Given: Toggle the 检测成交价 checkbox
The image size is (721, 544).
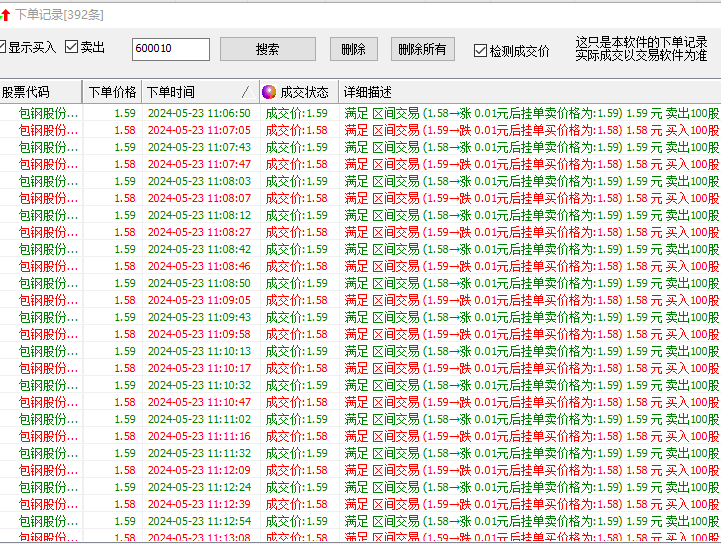Looking at the screenshot, I should click(481, 50).
